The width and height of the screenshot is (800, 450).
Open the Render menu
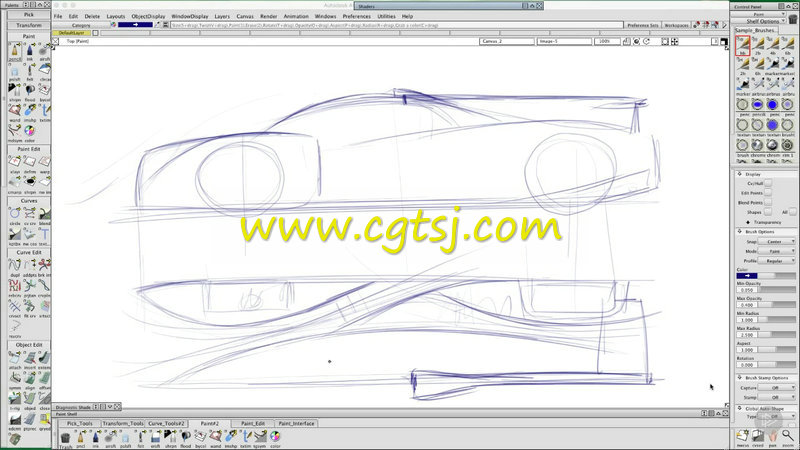coord(268,16)
